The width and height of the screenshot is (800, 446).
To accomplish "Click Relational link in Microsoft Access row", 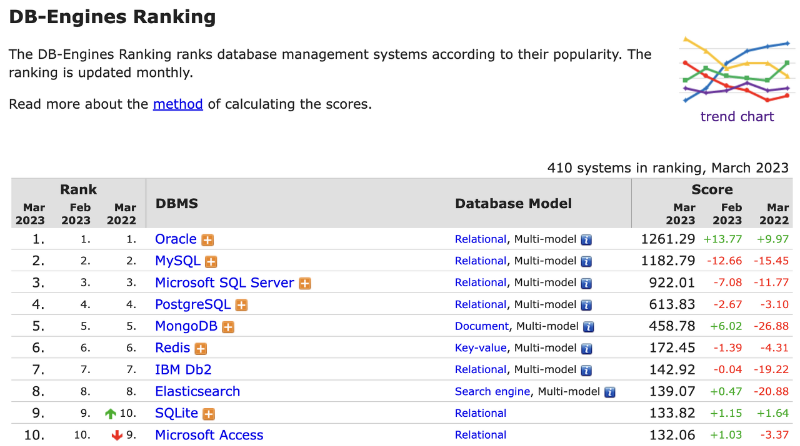I will [x=481, y=435].
